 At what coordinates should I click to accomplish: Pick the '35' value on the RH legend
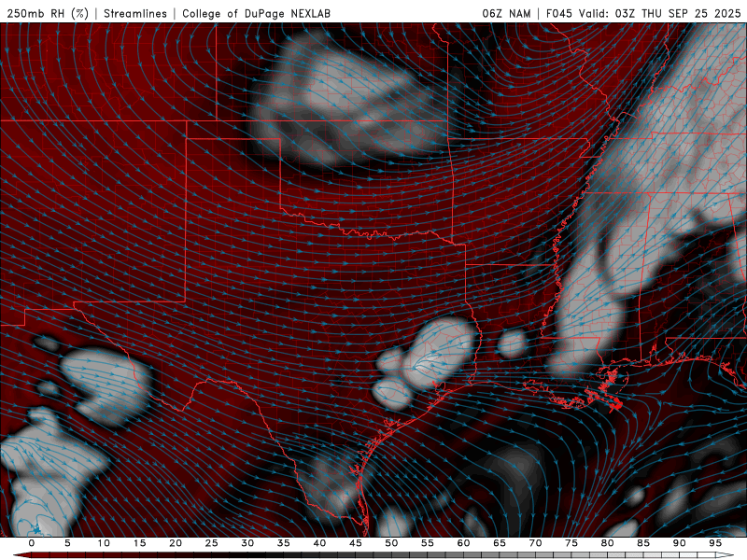click(x=284, y=543)
